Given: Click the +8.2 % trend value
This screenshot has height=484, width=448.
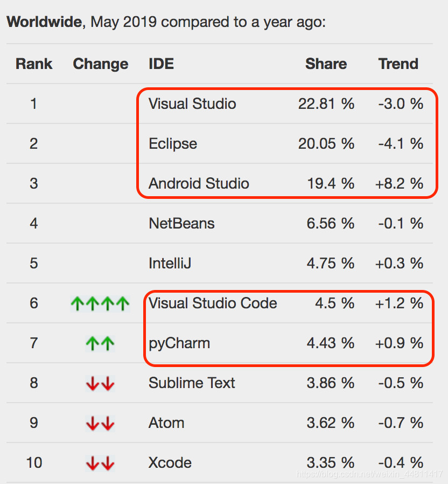Looking at the screenshot, I should tap(400, 183).
